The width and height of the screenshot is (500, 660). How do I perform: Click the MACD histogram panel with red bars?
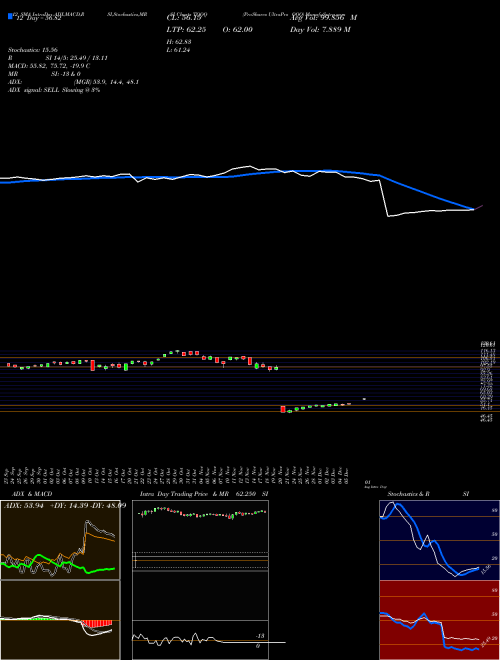point(60,620)
